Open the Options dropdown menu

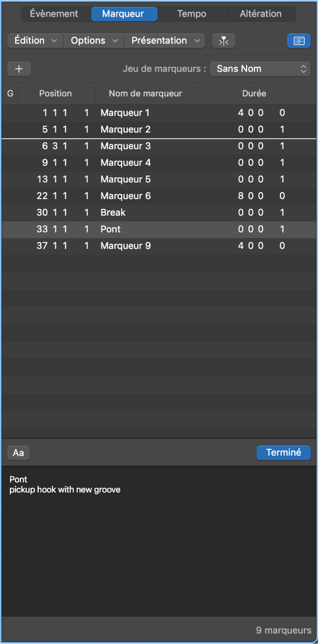point(93,40)
